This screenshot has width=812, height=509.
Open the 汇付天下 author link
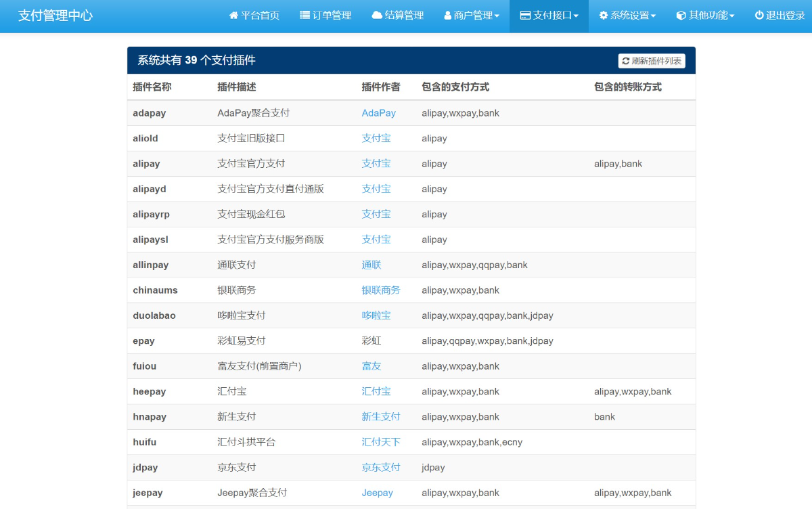click(x=381, y=442)
